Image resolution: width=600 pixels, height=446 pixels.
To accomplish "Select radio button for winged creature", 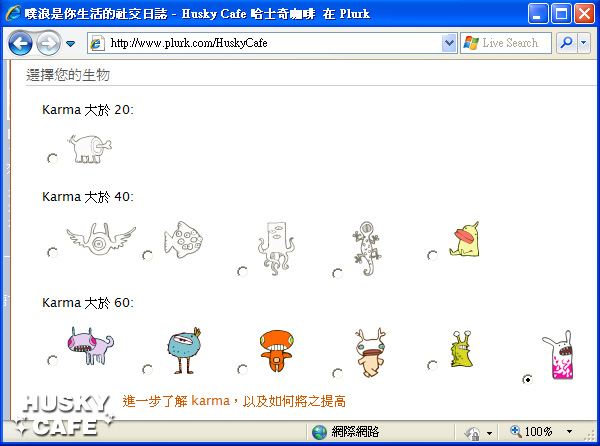I will click(52, 253).
